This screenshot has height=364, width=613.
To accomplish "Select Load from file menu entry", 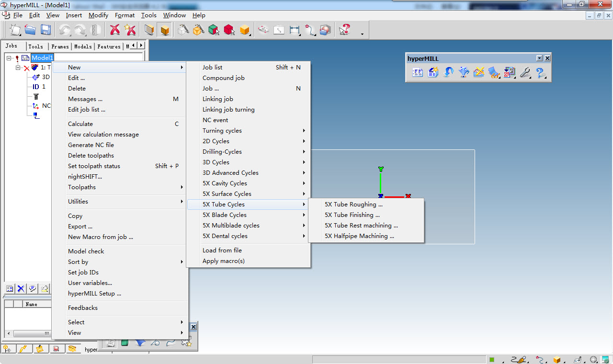I will pos(249,250).
